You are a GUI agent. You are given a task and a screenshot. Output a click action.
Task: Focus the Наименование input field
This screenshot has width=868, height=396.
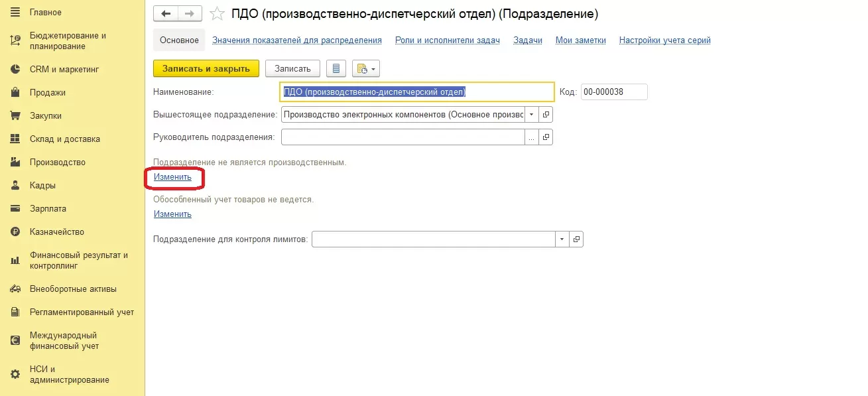[x=417, y=92]
